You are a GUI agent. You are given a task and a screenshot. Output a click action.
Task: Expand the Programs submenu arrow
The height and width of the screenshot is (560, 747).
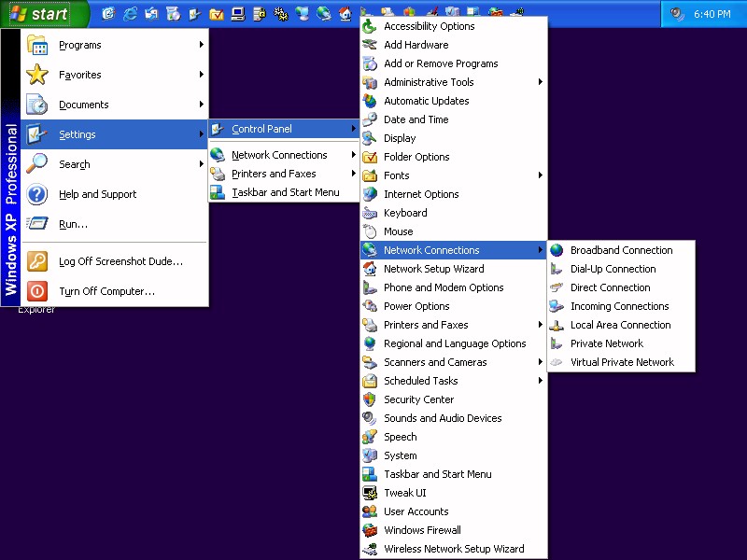(201, 45)
